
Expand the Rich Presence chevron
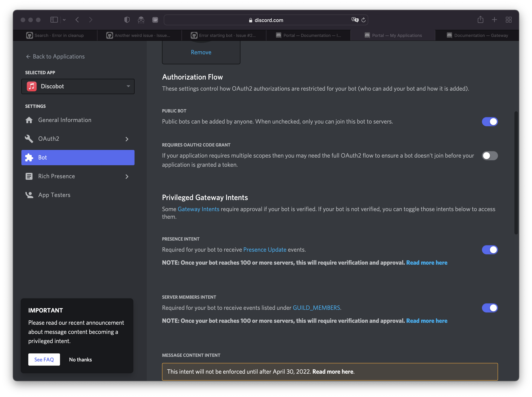[127, 177]
